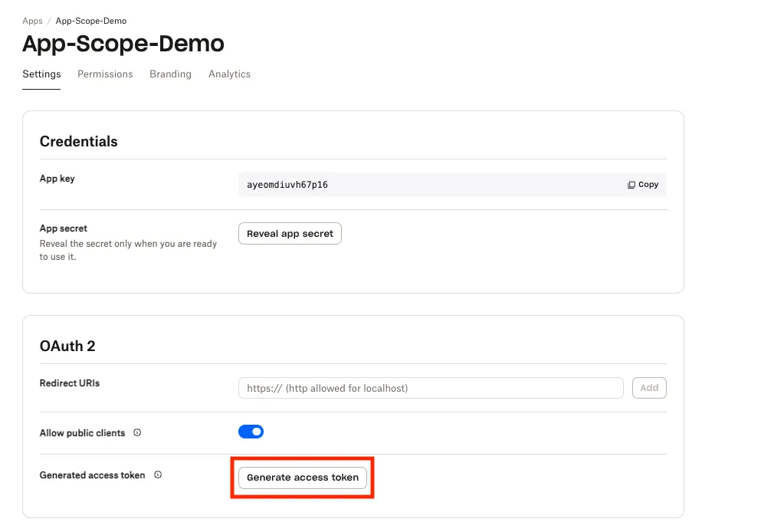Click the Add redirect URI button
761x532 pixels.
click(x=649, y=388)
